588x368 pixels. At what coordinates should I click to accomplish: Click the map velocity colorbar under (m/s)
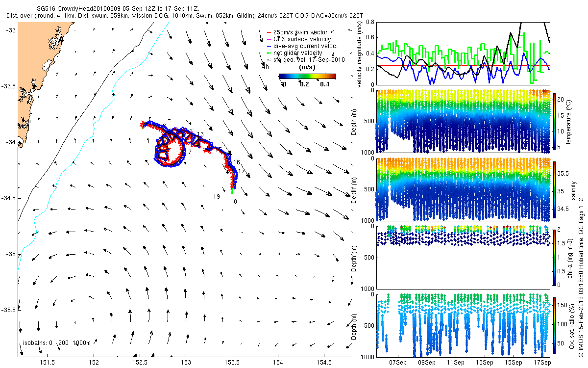pos(307,76)
